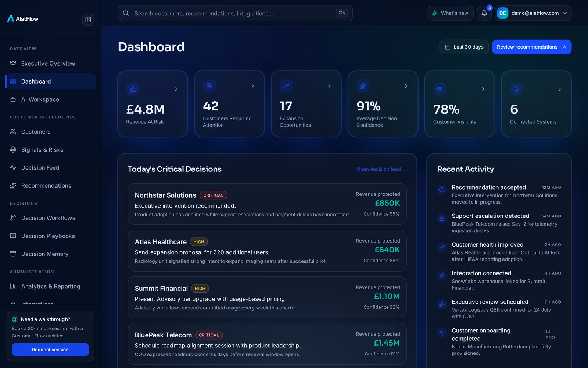Open decision feed link

(x=381, y=169)
